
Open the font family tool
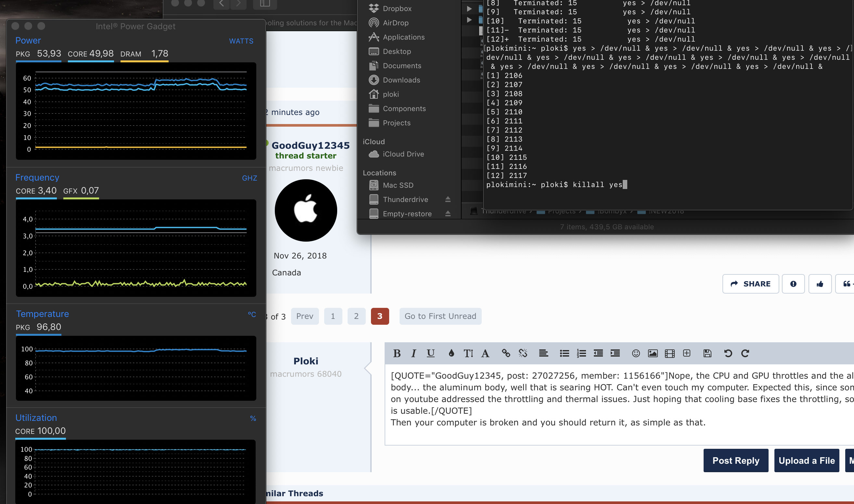(x=485, y=353)
